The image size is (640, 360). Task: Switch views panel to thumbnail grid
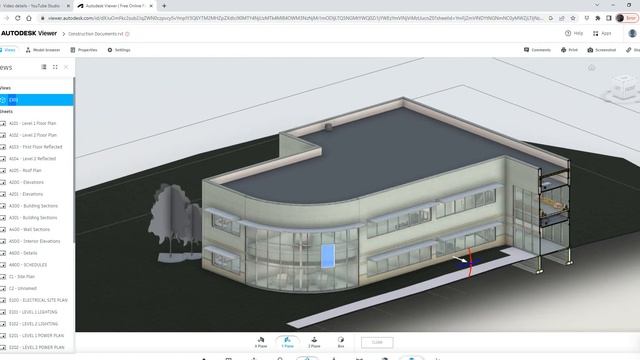[55, 67]
